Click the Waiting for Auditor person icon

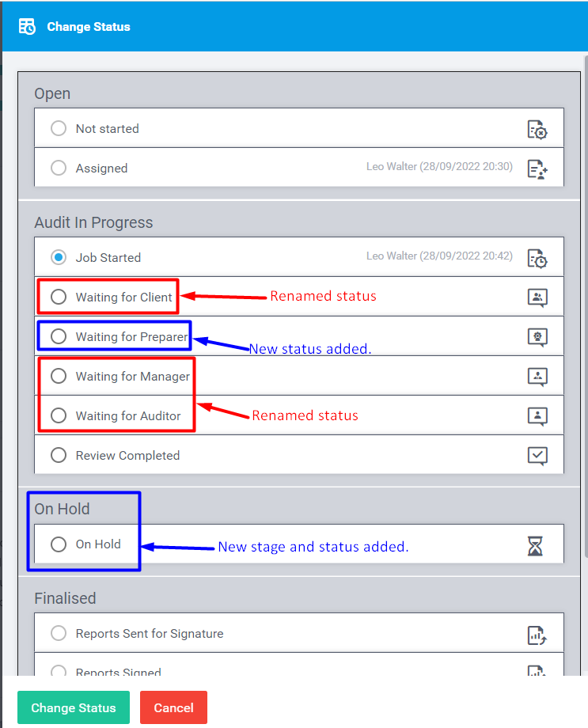click(x=537, y=416)
